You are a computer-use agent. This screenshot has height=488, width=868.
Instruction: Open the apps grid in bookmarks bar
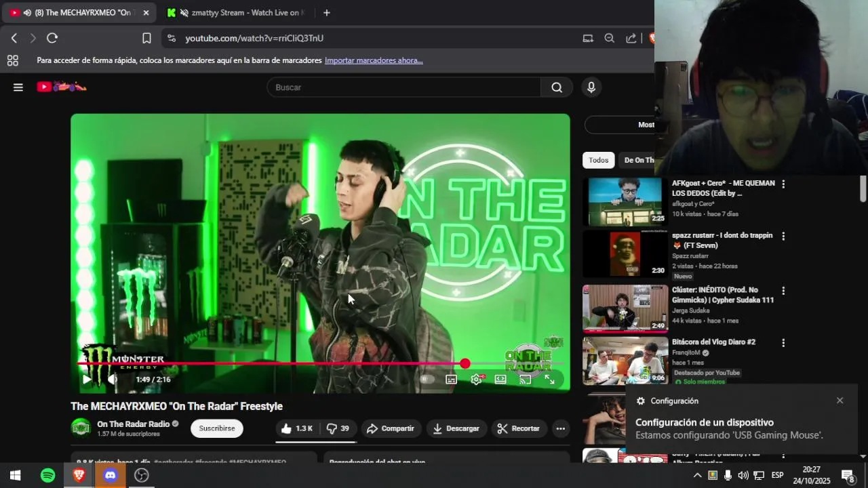(12, 60)
